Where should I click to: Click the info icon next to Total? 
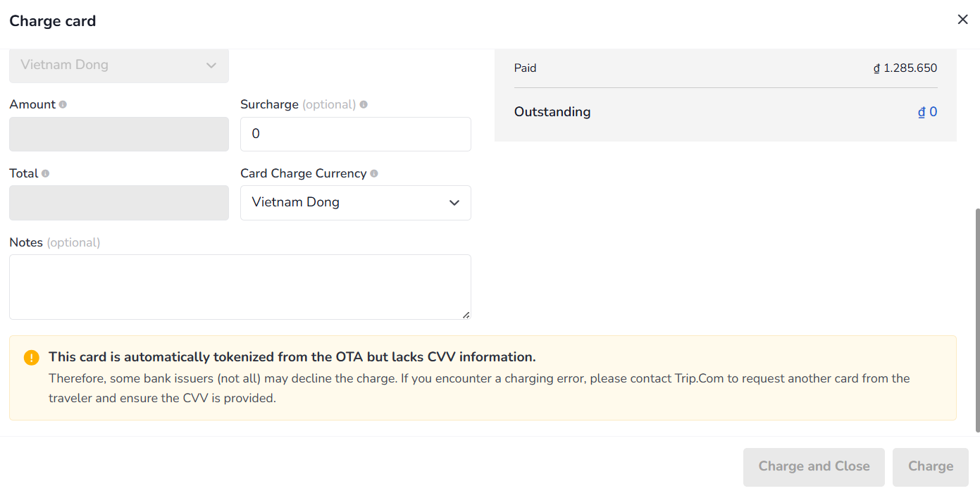[x=46, y=173]
